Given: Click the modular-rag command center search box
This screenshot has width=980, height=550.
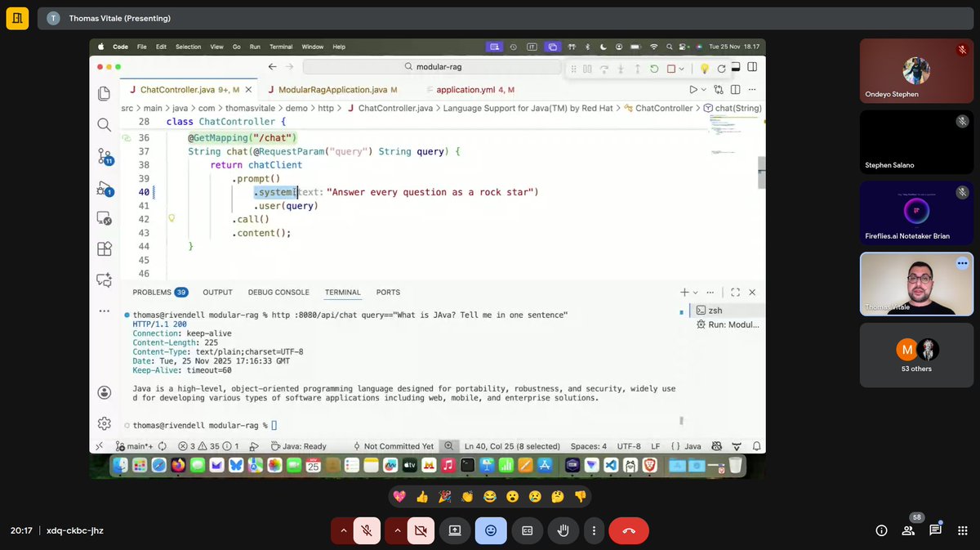Looking at the screenshot, I should [x=432, y=67].
